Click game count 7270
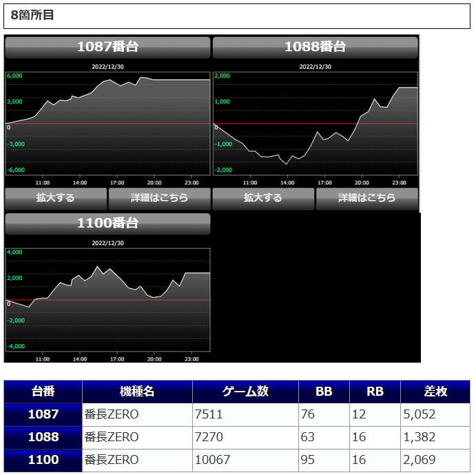The image size is (476, 475). coord(209,437)
